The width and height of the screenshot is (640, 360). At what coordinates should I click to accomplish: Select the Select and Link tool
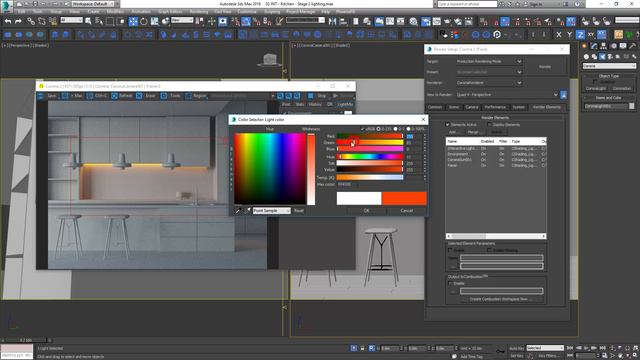(x=31, y=21)
